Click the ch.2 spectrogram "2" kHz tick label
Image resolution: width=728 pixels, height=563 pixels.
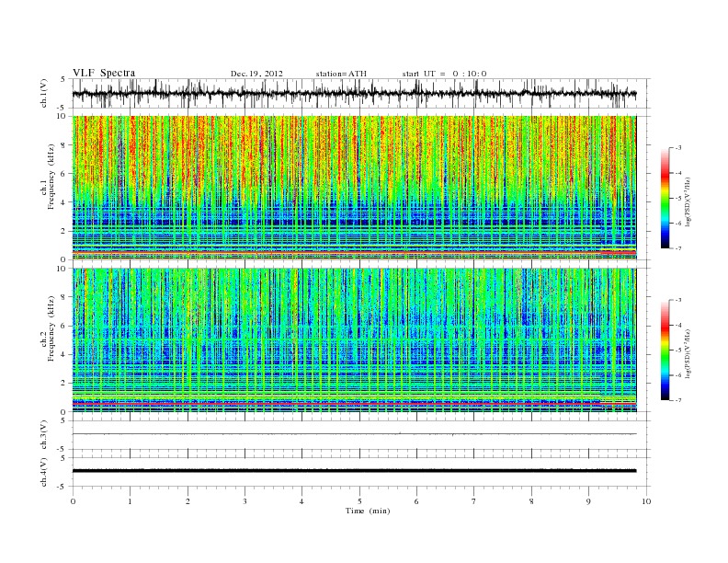63,384
